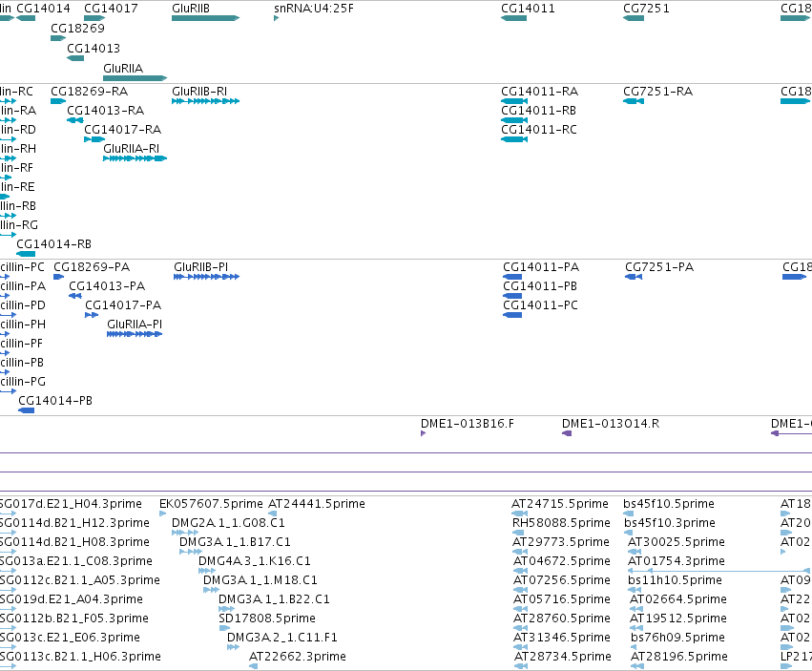Click the CG14014-RB transcript glyph
This screenshot has width=812, height=671.
coord(26,254)
